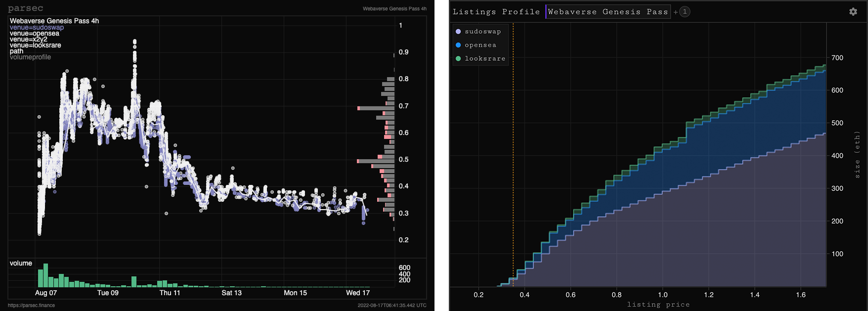
Task: Click the 1.0 listing price axis value
Action: [662, 295]
